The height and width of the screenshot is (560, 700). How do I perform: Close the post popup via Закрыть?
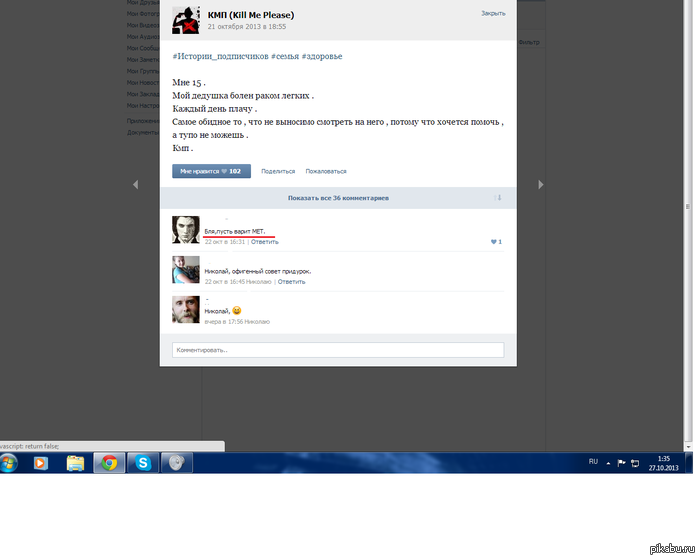tap(493, 13)
